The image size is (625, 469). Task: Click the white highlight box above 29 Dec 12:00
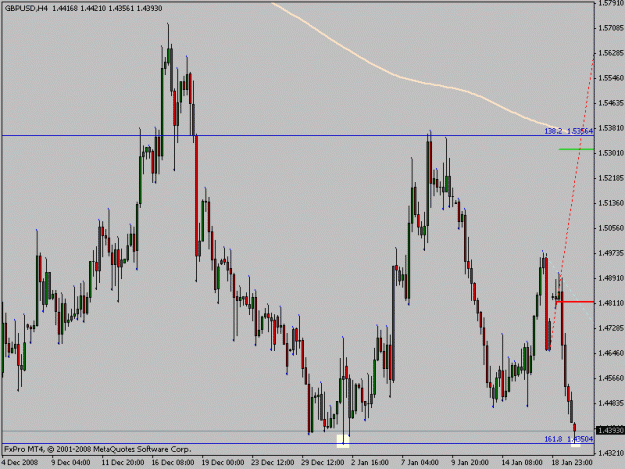point(343,441)
